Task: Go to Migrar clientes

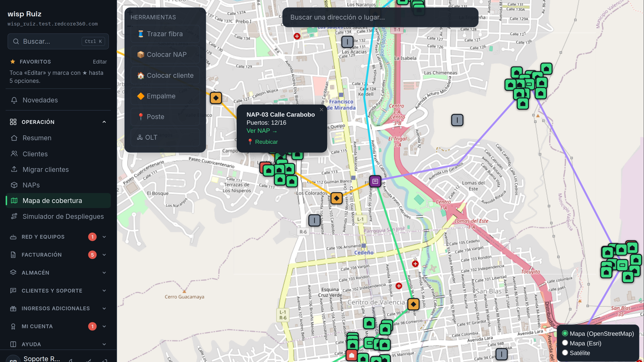Action: (x=58, y=169)
